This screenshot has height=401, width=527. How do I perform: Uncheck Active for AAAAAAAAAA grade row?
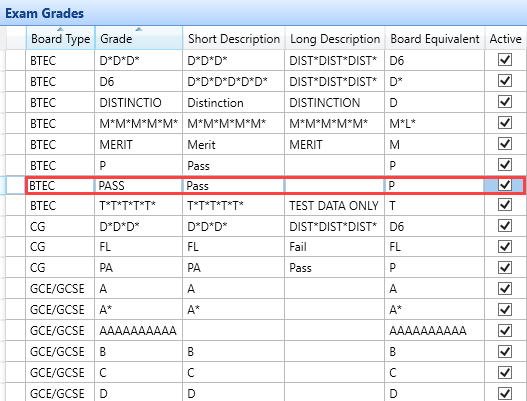[505, 330]
